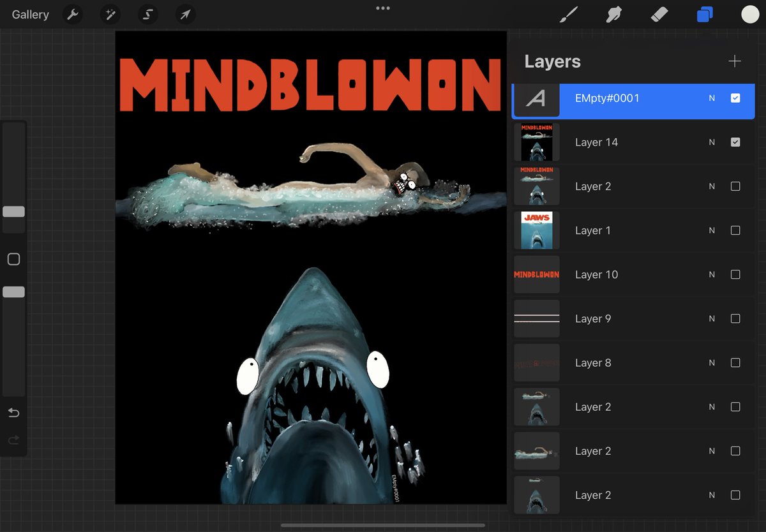
Task: Hide Layer 14 using its checkbox
Action: [735, 142]
